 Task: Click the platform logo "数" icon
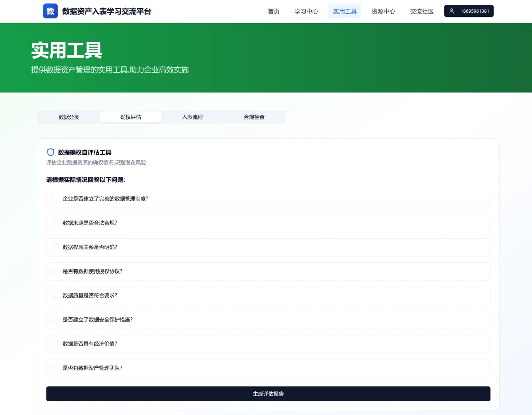(50, 11)
